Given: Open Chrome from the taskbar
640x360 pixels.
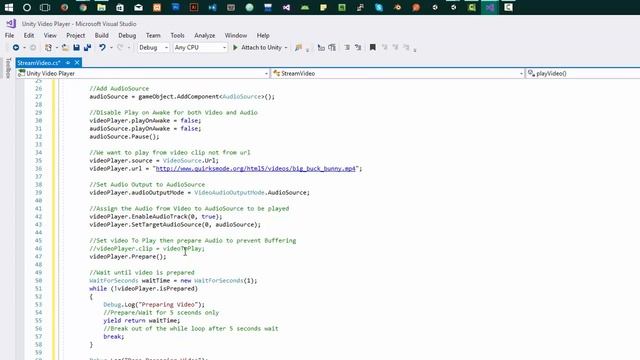Looking at the screenshot, I should coord(83,7).
